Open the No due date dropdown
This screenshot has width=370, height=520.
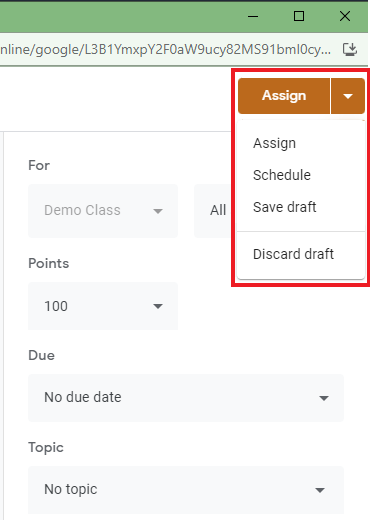(186, 398)
